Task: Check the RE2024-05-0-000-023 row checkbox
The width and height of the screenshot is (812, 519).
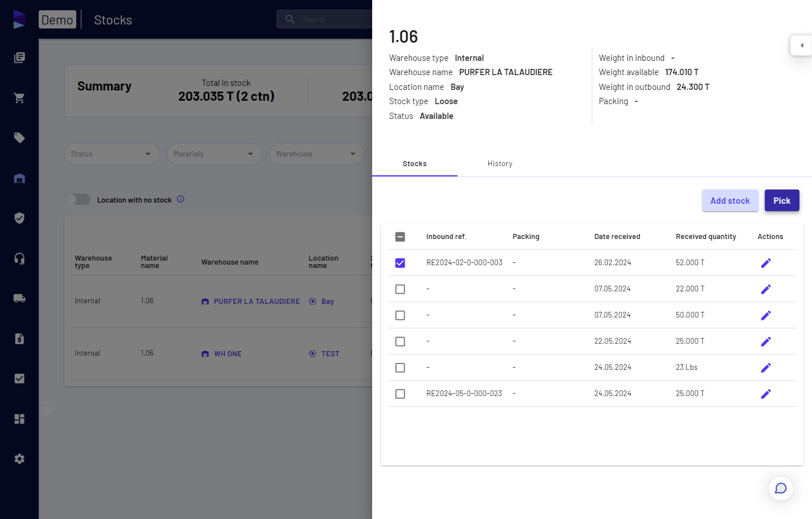Action: tap(400, 394)
